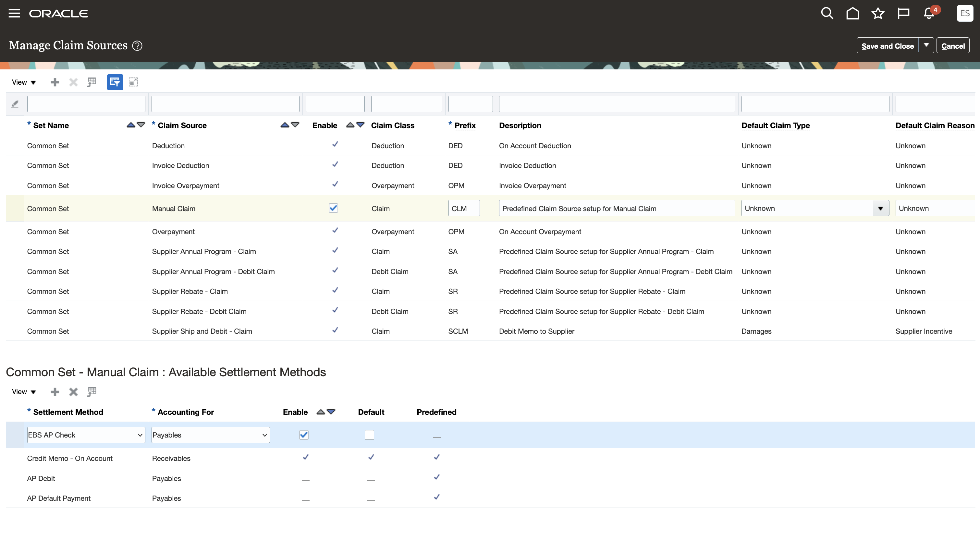Open the Default Claim Type dropdown for Manual Claim

[x=881, y=208]
